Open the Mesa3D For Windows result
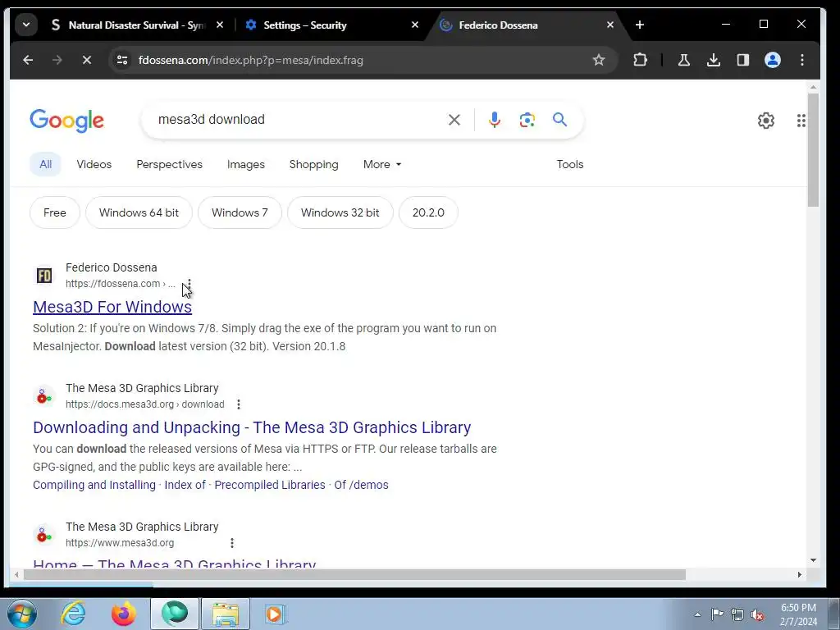Screen dimensions: 840x630 point(112,307)
